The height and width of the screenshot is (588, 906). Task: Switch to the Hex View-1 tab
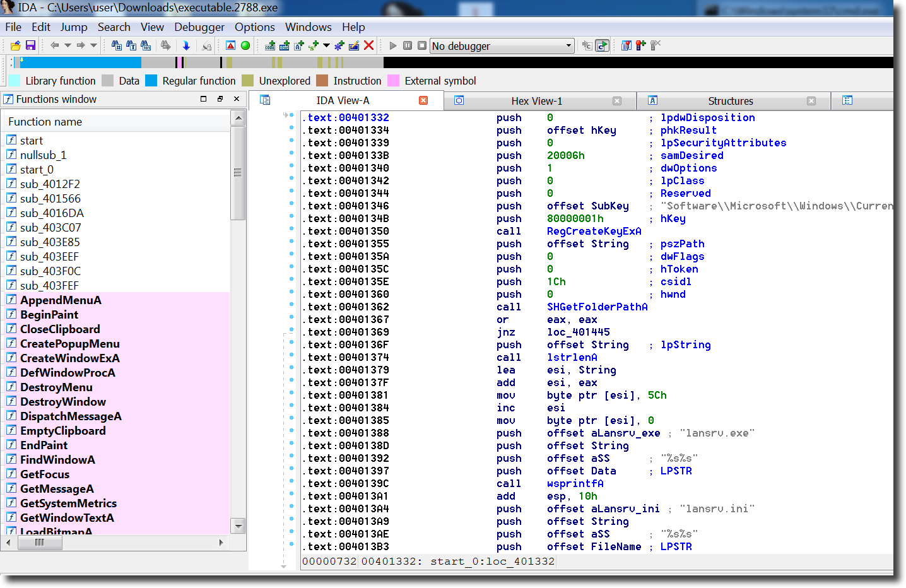(536, 101)
